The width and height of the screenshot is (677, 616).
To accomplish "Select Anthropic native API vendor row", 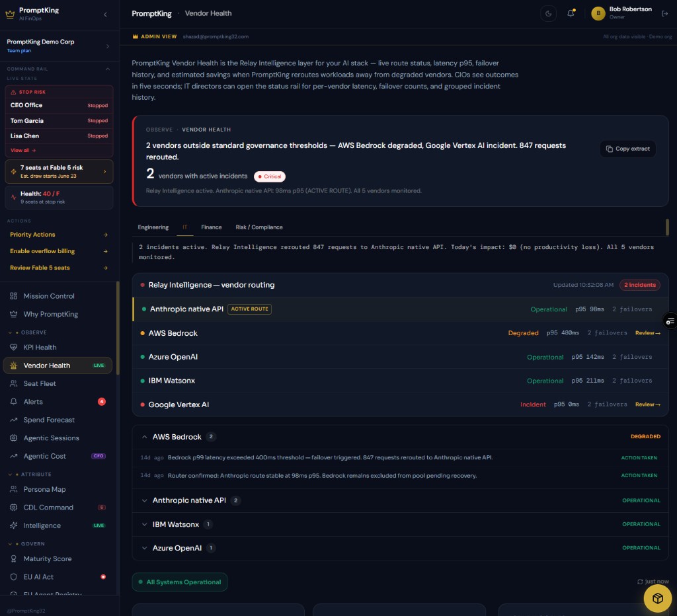I will coord(400,309).
